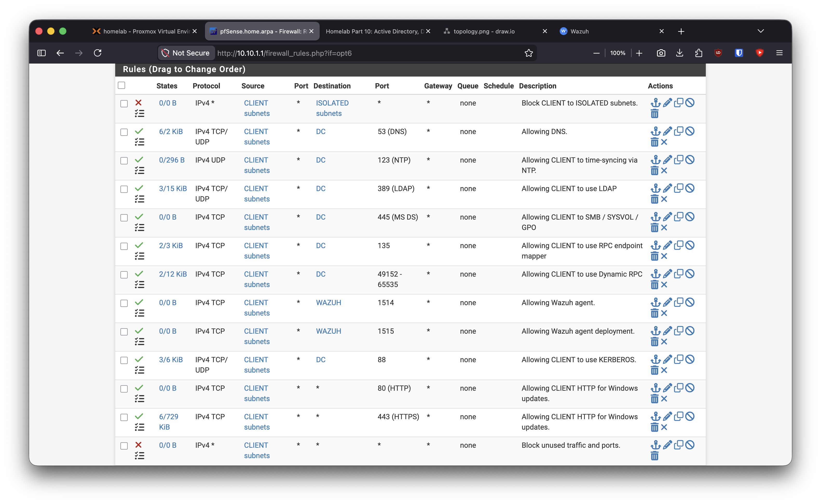This screenshot has height=504, width=821.
Task: Open WAZUH alias in 1514 rule
Action: 328,302
